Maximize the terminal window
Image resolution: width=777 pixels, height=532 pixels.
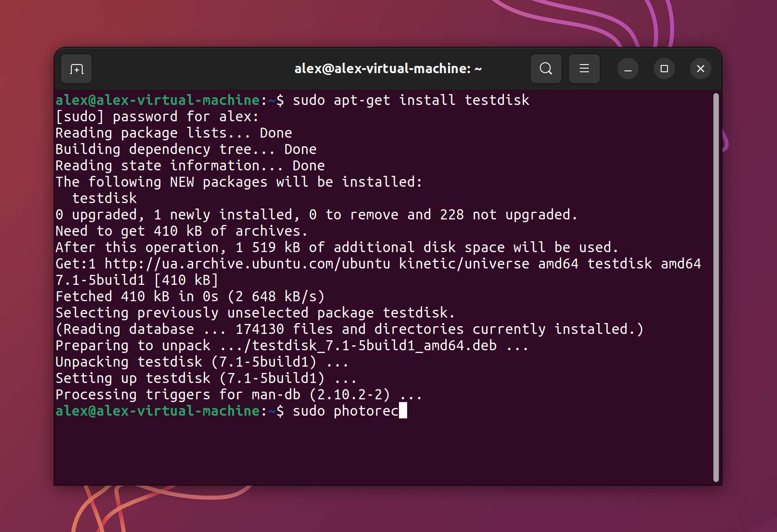tap(664, 69)
